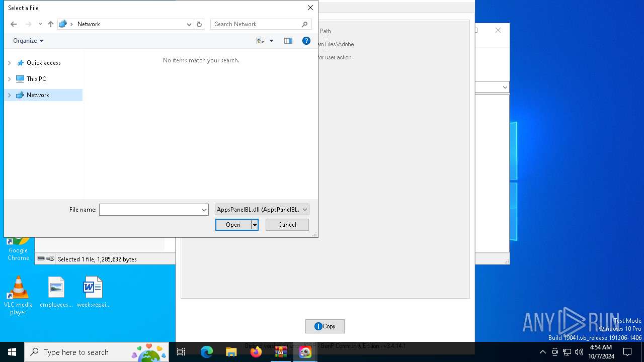Screen dimensions: 644x362
Task: Close the background window on the right
Action: click(498, 30)
